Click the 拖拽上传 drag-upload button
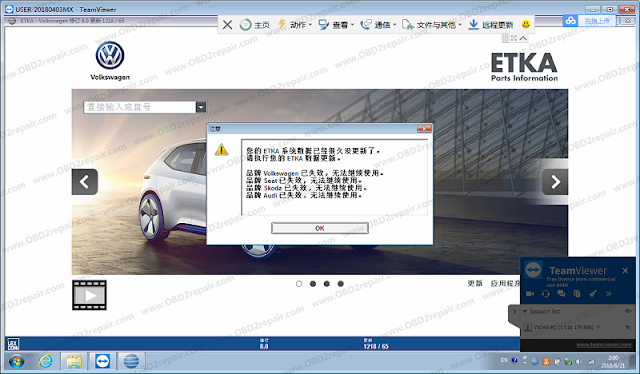The width and height of the screenshot is (640, 374). pyautogui.click(x=597, y=21)
